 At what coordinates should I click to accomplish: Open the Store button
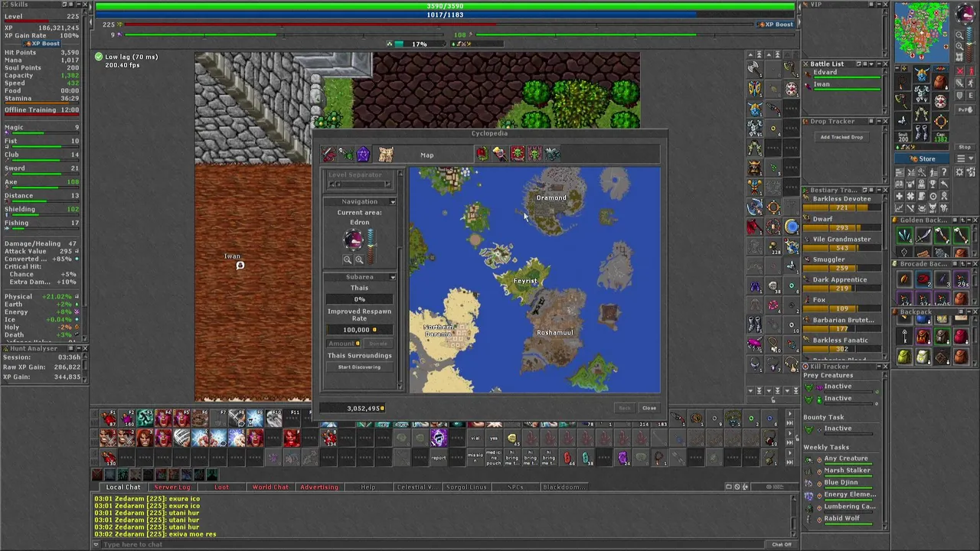point(923,159)
